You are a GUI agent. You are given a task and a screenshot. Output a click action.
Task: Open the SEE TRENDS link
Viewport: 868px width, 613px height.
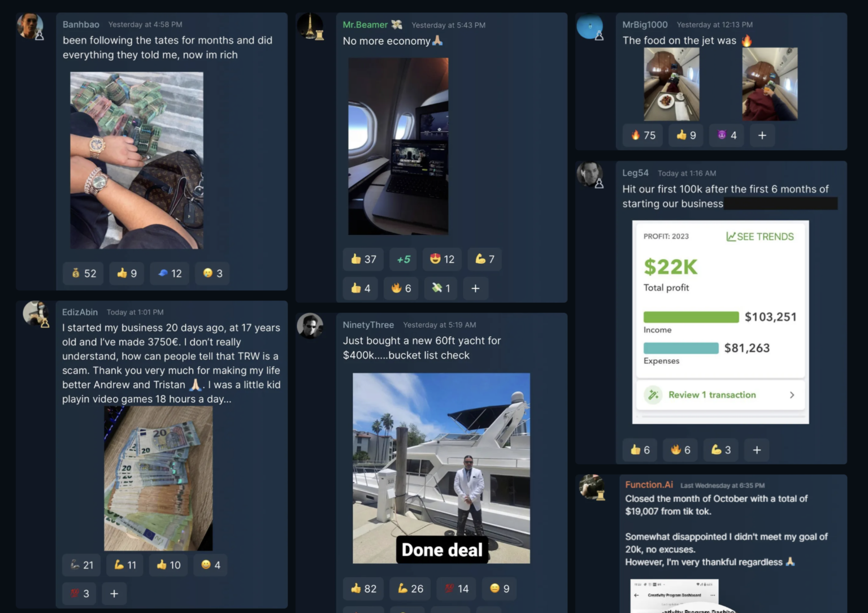[759, 237]
